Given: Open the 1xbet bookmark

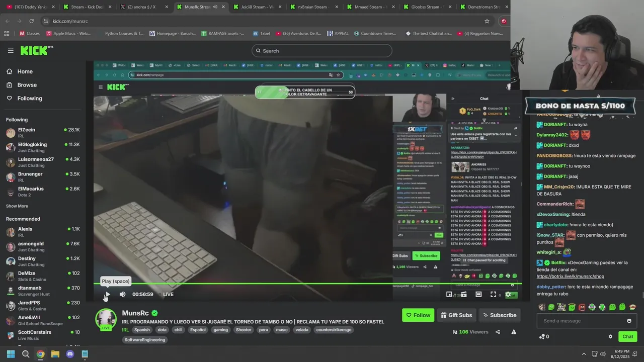Looking at the screenshot, I should coord(262,34).
